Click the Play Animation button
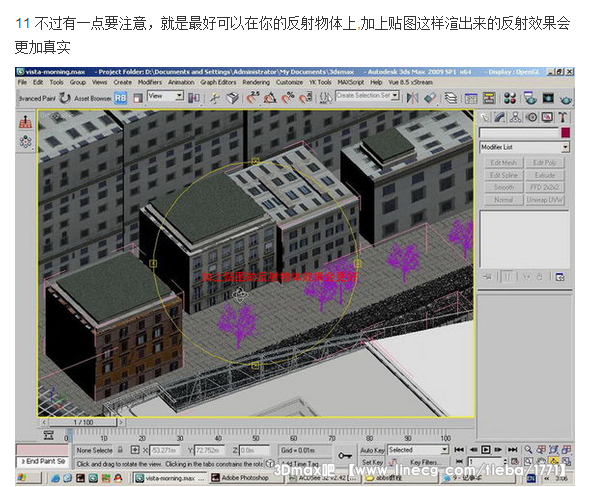The height and width of the screenshot is (487, 595). (485, 450)
